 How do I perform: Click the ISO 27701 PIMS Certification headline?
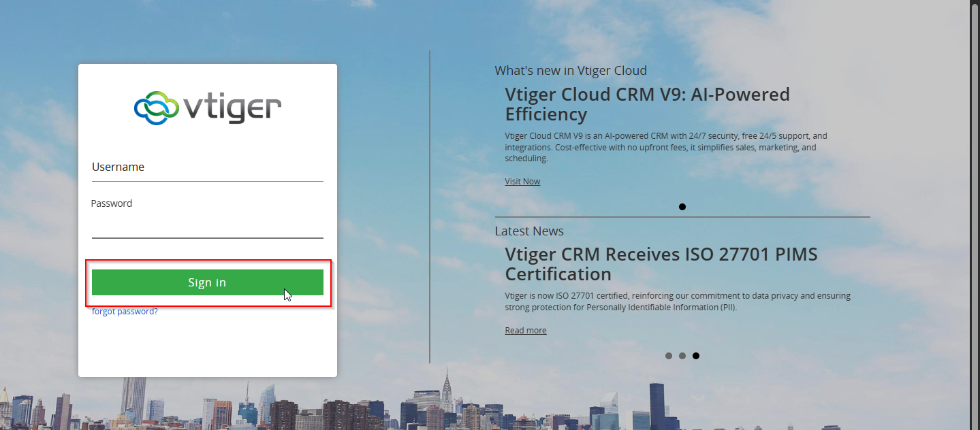(661, 264)
